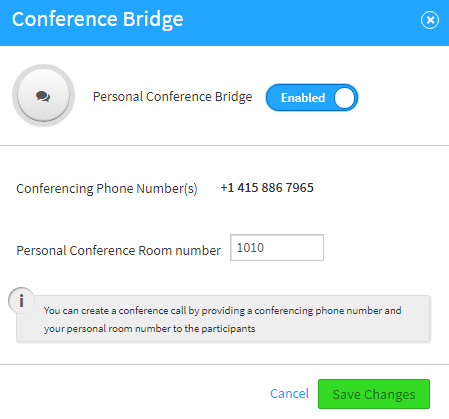Click the 'Conference Bridge' dialog title
Viewport: 449px width, 419px height.
pyautogui.click(x=98, y=19)
